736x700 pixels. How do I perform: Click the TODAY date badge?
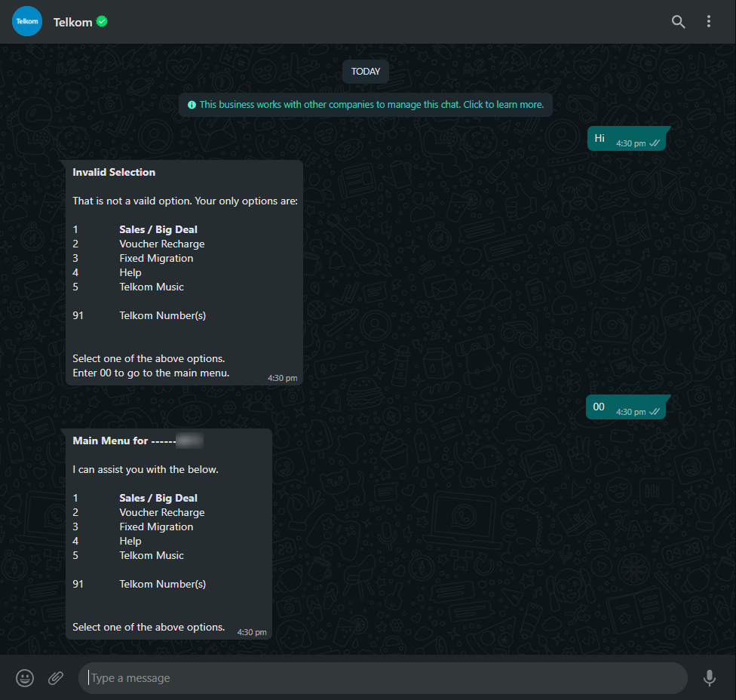365,72
